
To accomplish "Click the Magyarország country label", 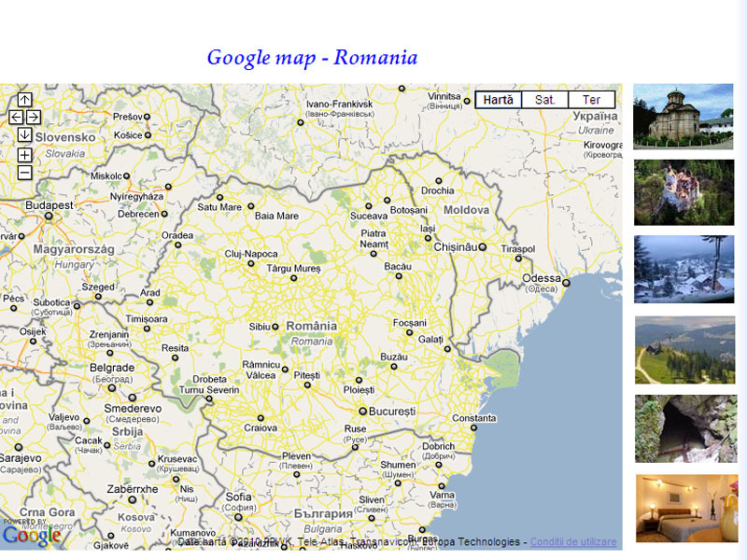I will point(74,249).
